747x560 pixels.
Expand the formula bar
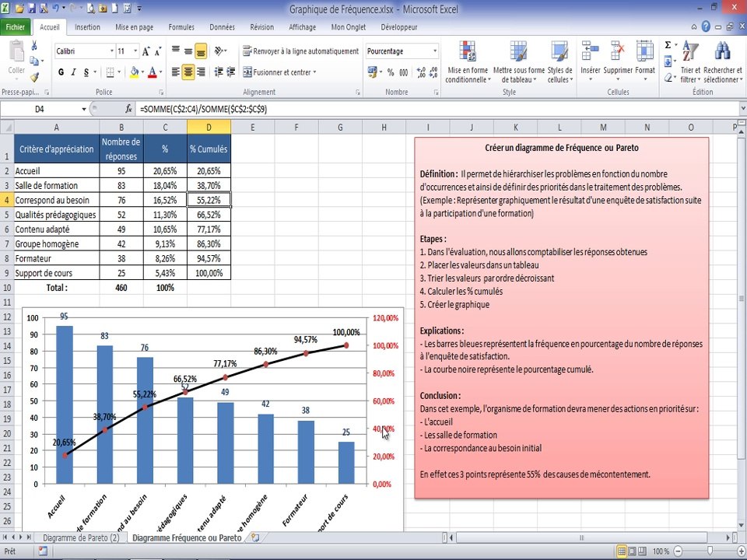[x=742, y=109]
